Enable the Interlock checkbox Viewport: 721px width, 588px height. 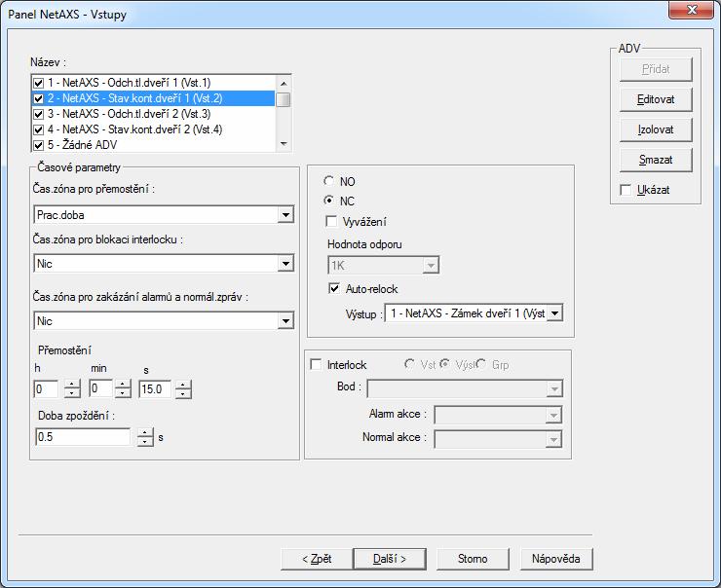[316, 365]
